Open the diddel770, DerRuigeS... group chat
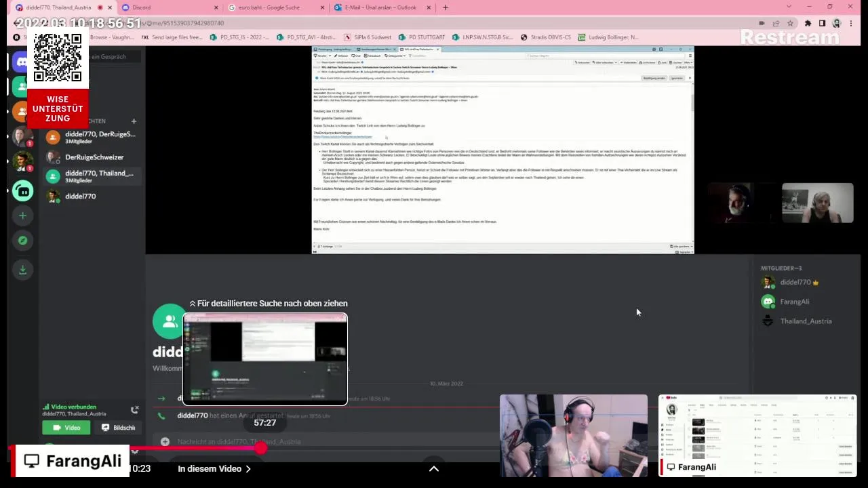 [x=91, y=137]
